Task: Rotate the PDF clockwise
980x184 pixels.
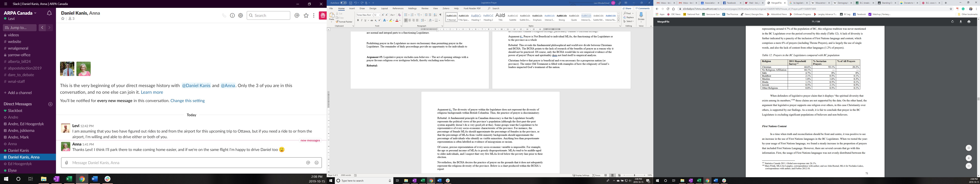Action: tap(952, 22)
